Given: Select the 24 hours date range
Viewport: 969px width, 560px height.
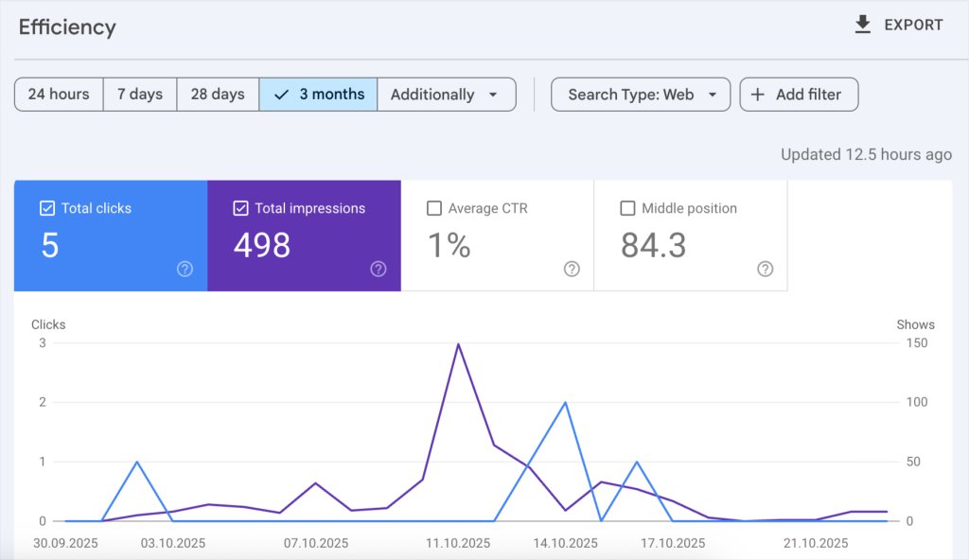Looking at the screenshot, I should pos(59,95).
